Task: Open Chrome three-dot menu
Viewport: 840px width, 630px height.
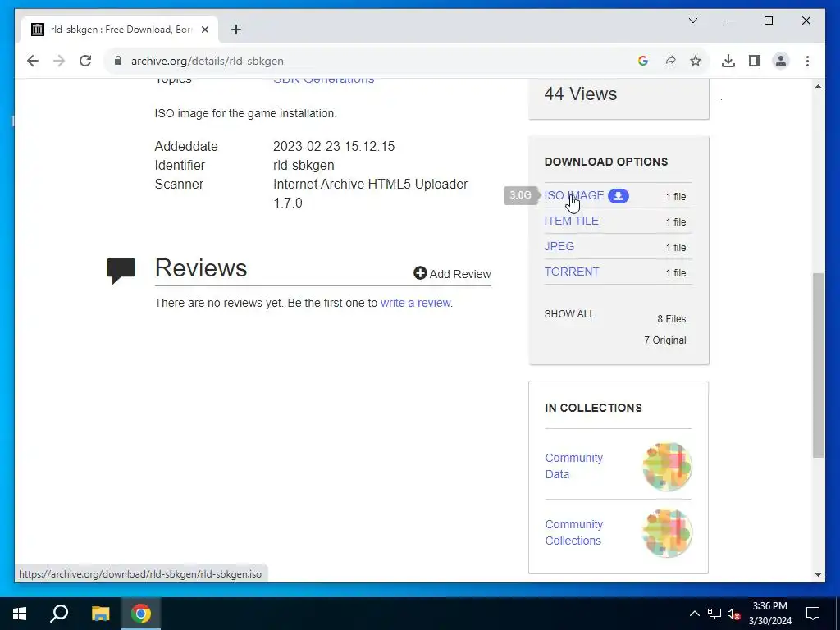Action: [807, 61]
